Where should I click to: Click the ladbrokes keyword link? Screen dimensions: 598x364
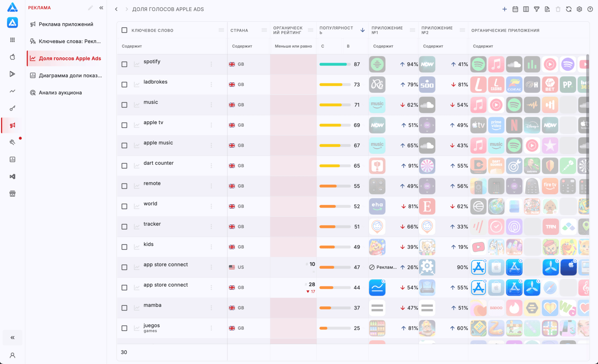[155, 82]
